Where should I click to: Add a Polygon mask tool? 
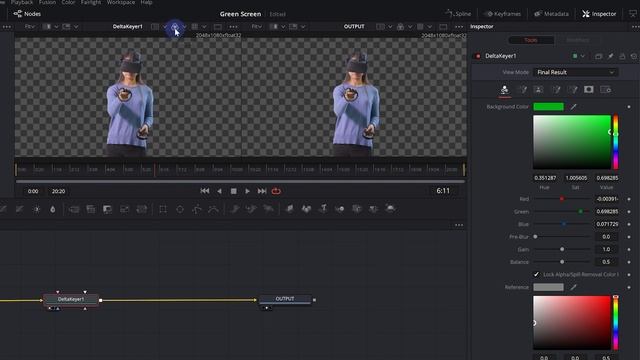197,209
